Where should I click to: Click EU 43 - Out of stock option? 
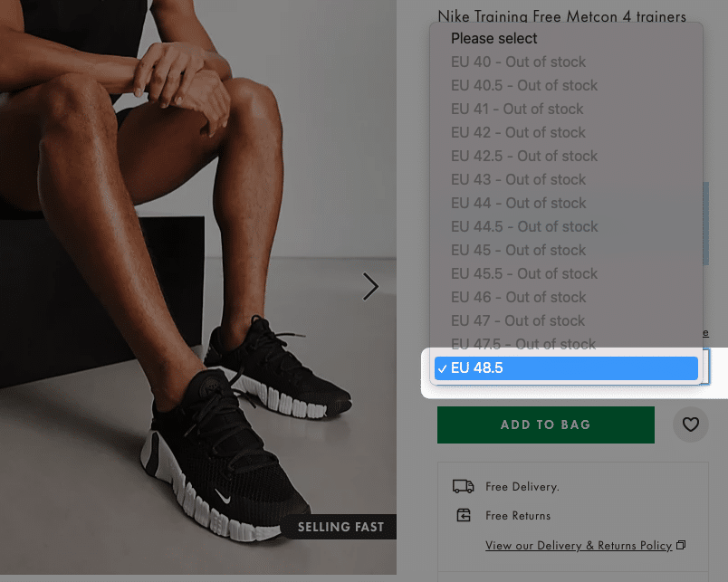point(566,179)
